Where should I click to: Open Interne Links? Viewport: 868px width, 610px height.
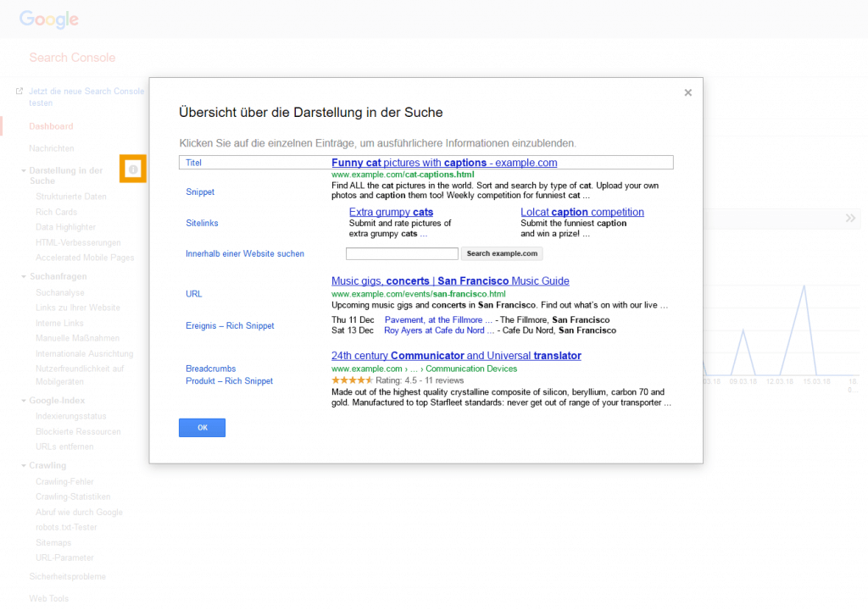(59, 324)
